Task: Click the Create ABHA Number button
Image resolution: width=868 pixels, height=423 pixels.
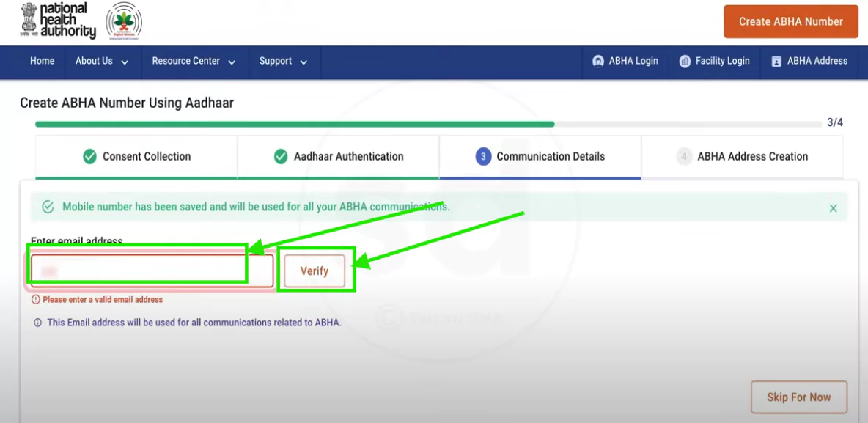Action: point(790,22)
